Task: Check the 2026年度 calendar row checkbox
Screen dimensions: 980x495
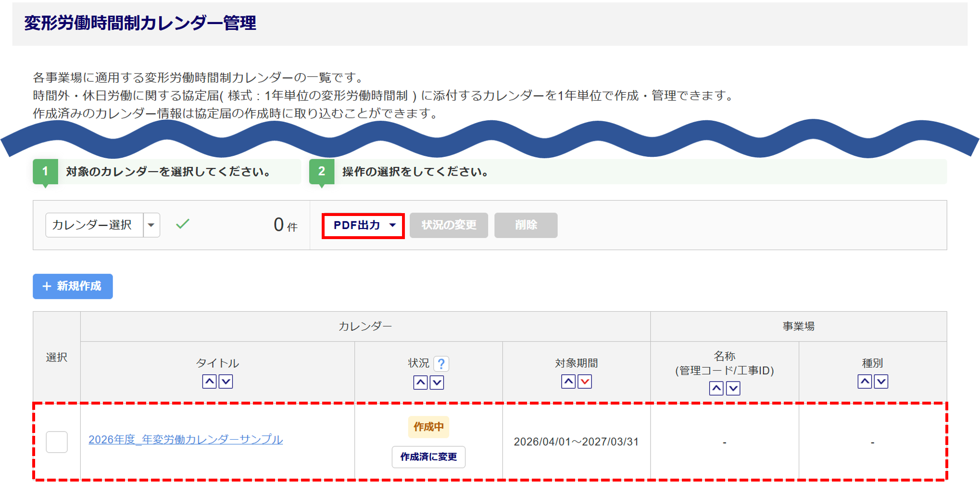Action: [57, 442]
